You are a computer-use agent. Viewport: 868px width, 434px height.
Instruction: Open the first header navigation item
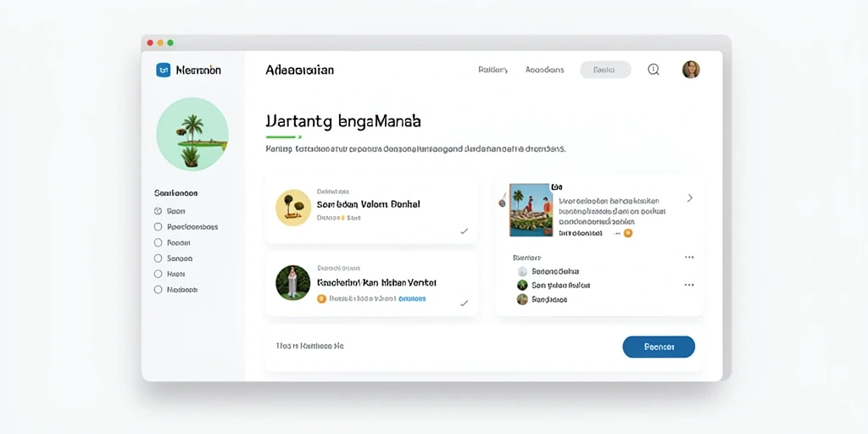coord(492,70)
